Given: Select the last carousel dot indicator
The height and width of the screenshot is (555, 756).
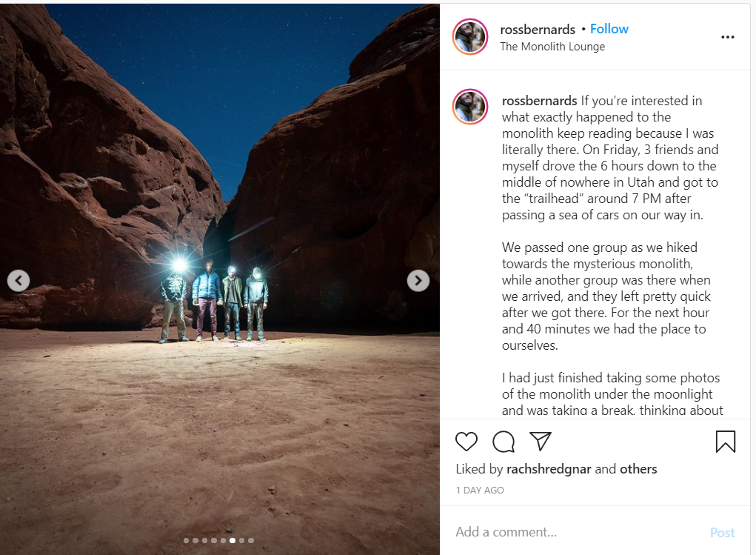Looking at the screenshot, I should click(x=251, y=540).
